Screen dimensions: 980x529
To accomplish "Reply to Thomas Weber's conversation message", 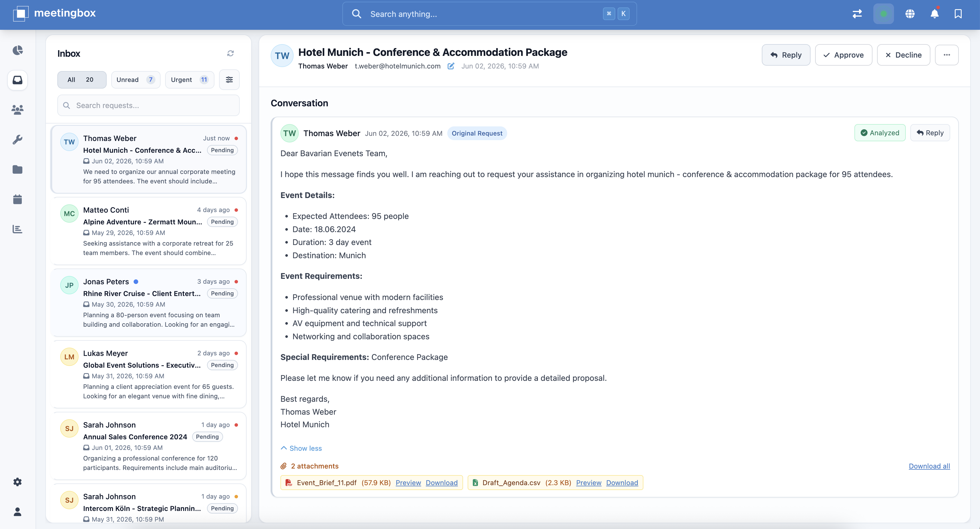I will (x=930, y=133).
